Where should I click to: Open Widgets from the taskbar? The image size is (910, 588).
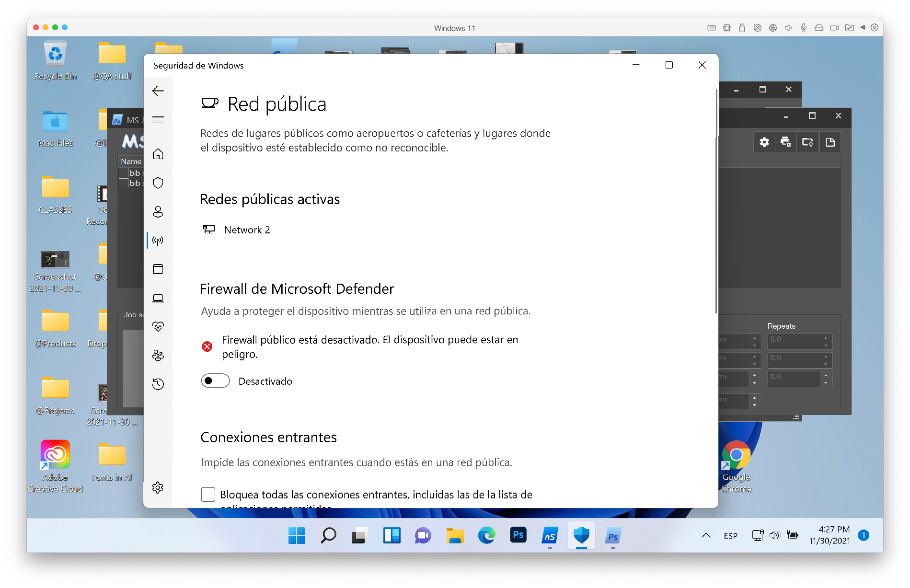[392, 535]
